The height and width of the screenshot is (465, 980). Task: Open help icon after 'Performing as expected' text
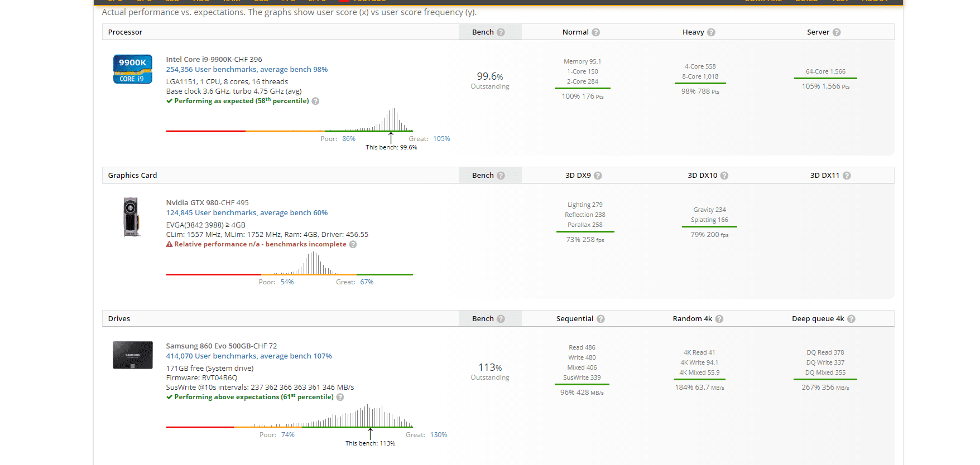(315, 101)
